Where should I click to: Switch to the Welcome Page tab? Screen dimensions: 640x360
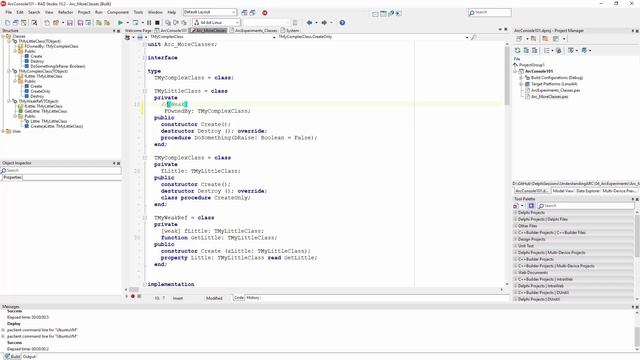pos(138,31)
